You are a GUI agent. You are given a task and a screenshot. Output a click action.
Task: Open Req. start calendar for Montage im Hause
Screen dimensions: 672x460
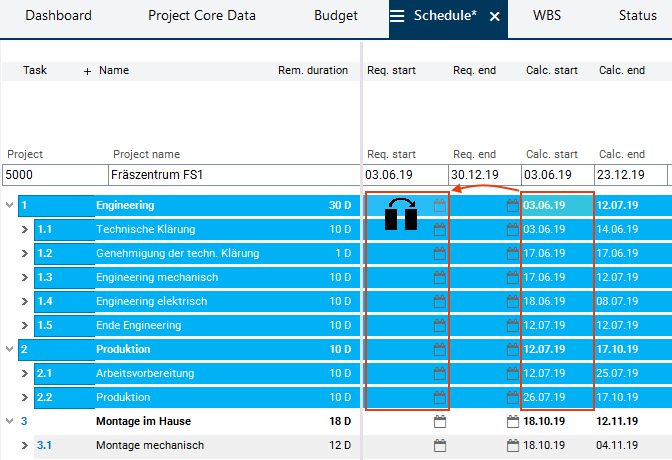[440, 422]
